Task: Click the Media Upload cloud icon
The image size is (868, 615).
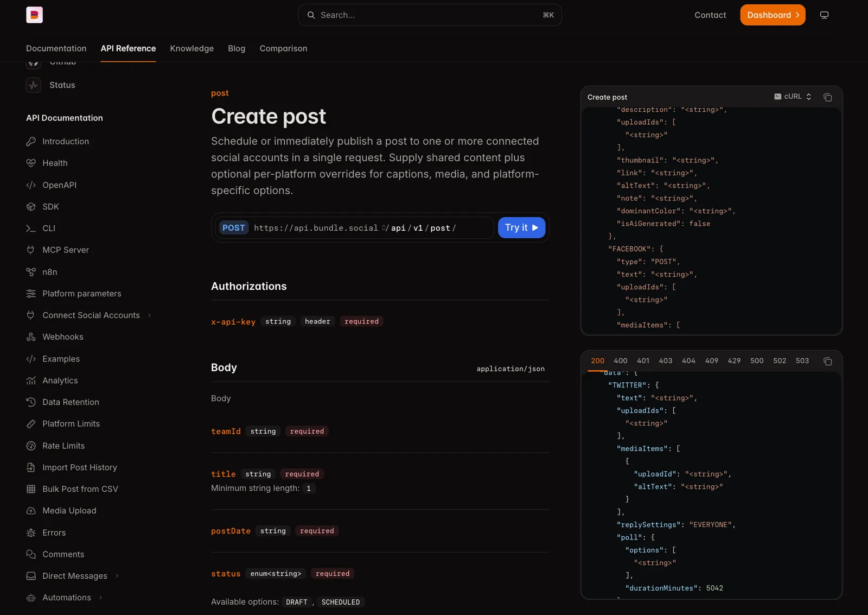Action: click(31, 511)
